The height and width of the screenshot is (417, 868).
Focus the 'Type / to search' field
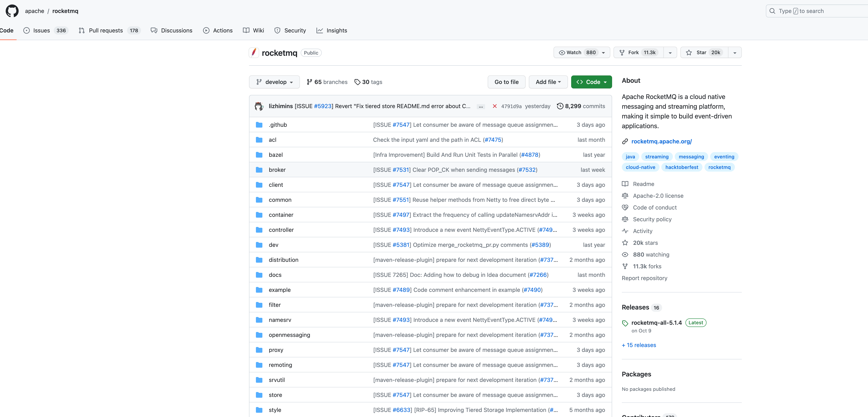coord(817,11)
